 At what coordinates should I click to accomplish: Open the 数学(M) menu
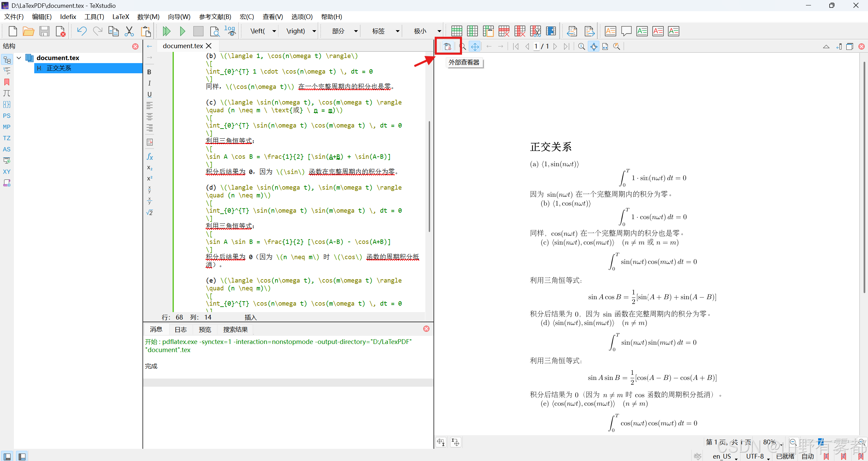(x=148, y=17)
